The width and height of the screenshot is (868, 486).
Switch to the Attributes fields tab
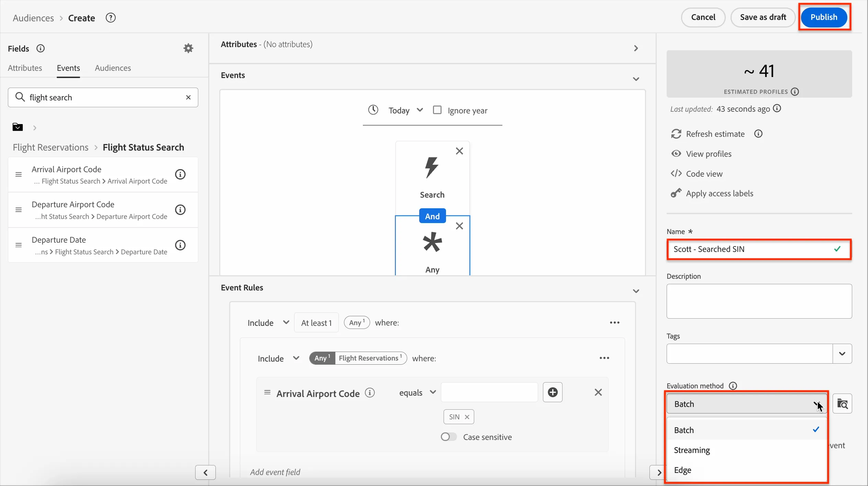pos(25,68)
